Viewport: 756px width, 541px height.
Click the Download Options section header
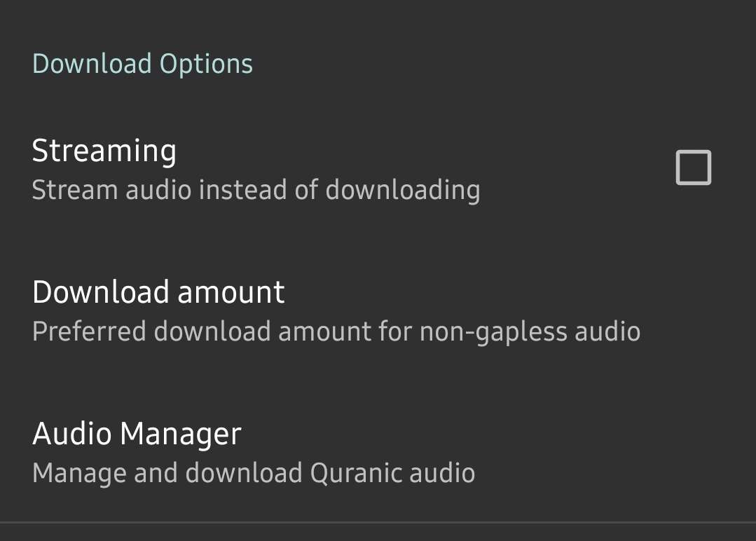[143, 64]
